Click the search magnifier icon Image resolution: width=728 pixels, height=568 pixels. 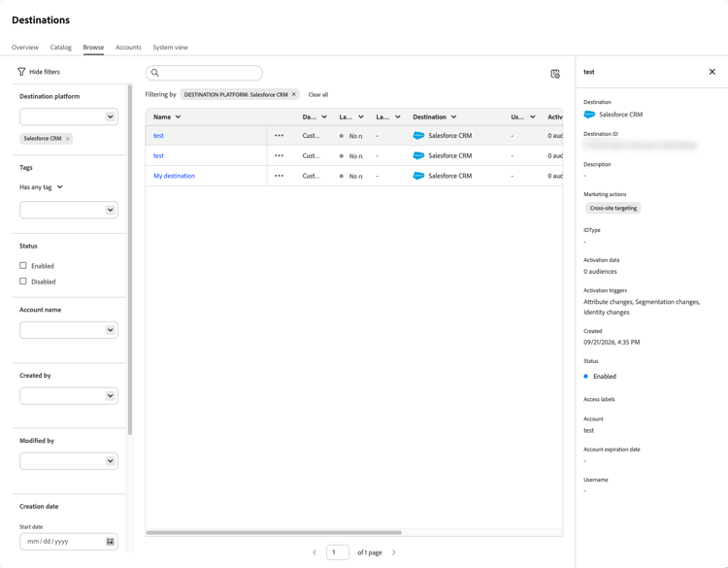point(155,73)
